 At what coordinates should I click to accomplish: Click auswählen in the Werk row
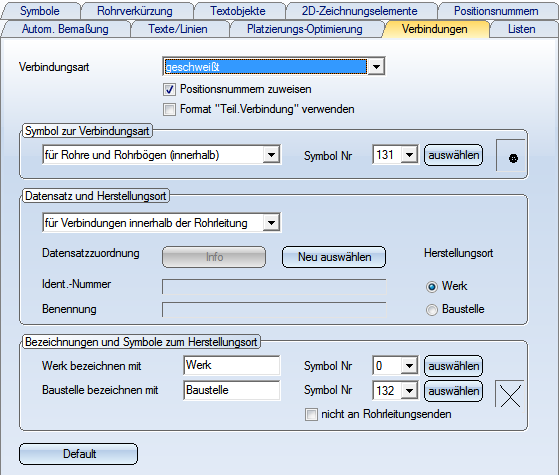click(x=453, y=366)
